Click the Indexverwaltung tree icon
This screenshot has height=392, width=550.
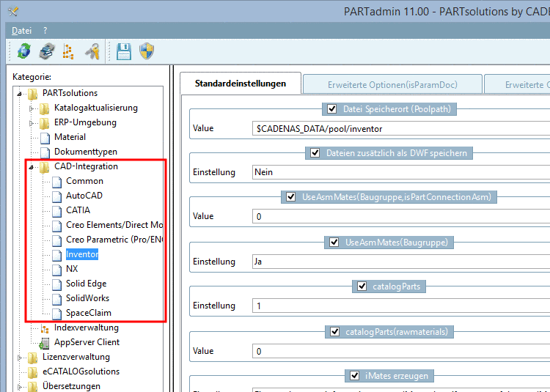pyautogui.click(x=45, y=328)
